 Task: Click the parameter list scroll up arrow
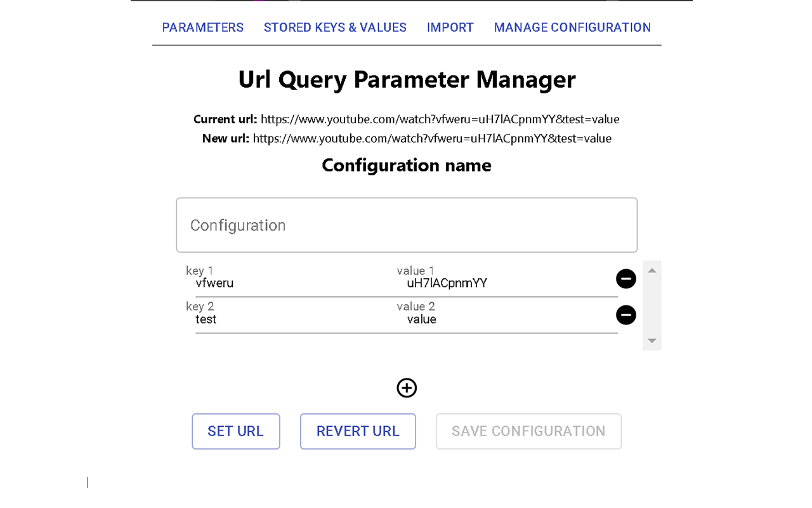[652, 271]
